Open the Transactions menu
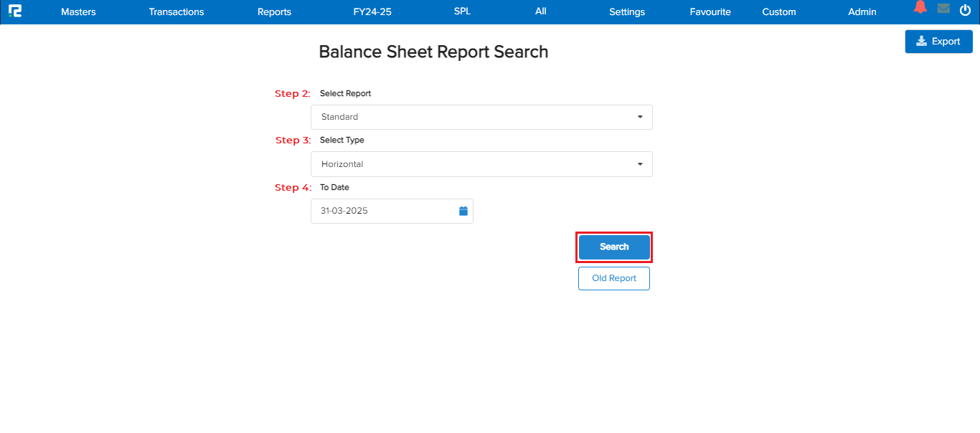 click(176, 11)
